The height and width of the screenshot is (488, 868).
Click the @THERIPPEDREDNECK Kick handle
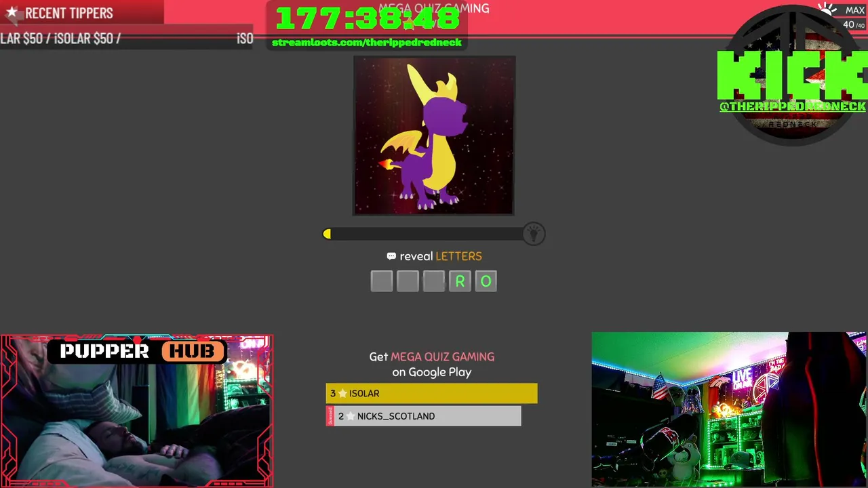pyautogui.click(x=793, y=106)
